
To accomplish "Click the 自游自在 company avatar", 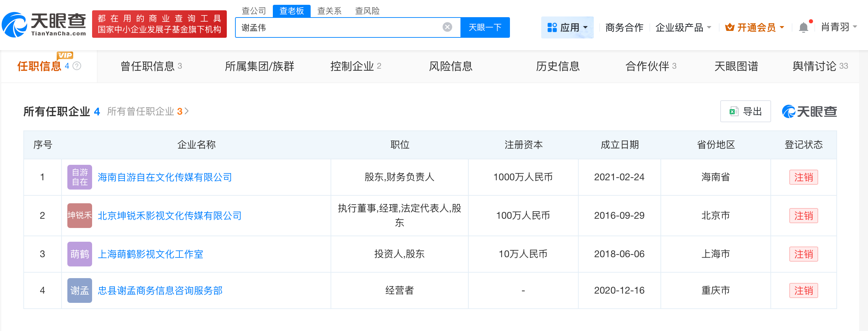I will pos(79,177).
